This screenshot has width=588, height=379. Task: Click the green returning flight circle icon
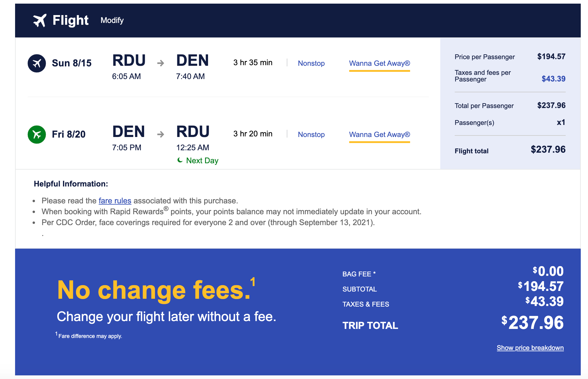tap(37, 135)
